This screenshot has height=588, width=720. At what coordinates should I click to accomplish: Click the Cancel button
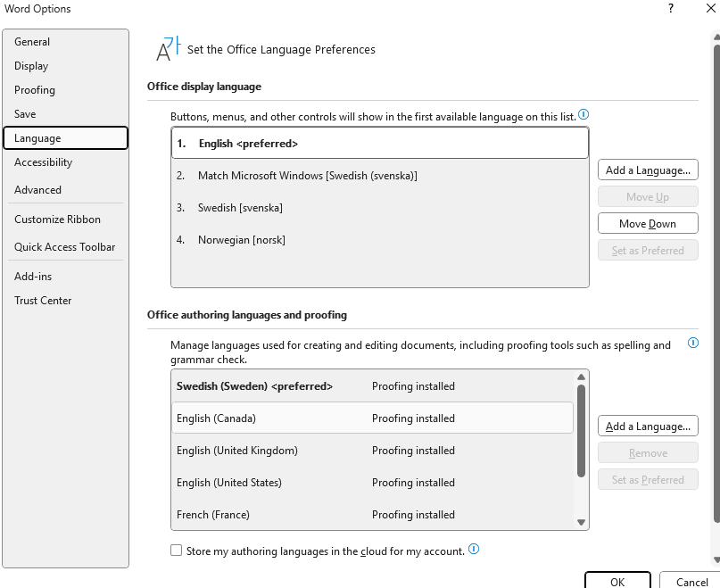691,581
